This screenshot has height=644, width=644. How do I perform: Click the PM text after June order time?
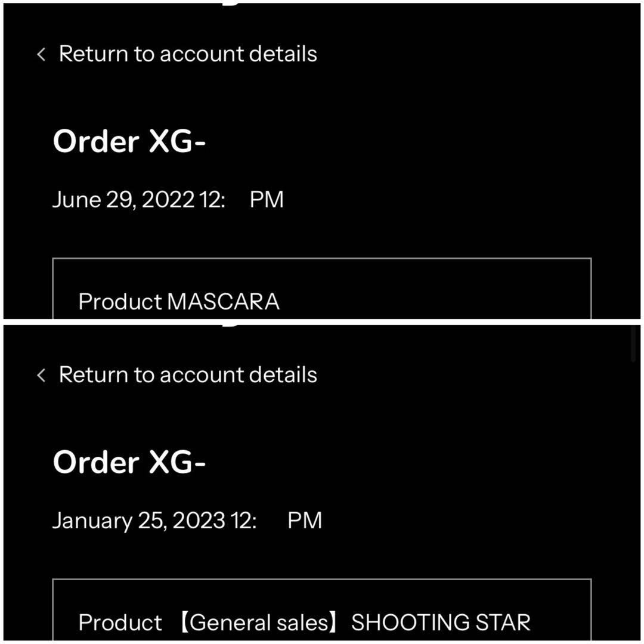[x=267, y=199]
